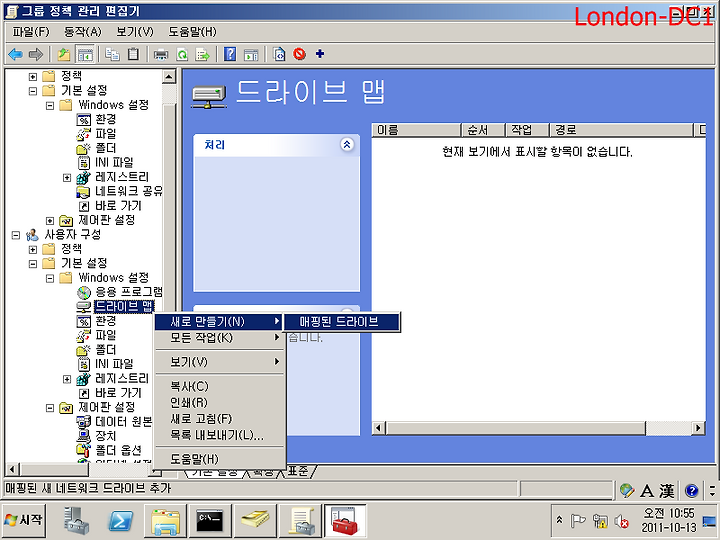Open 보기(V) submenu in the context menu
The image size is (720, 540).
(219, 362)
